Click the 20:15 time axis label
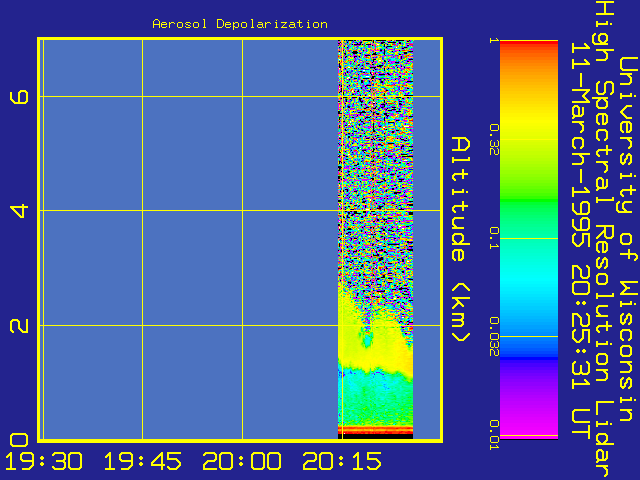Image resolution: width=640 pixels, height=480 pixels. [342, 462]
